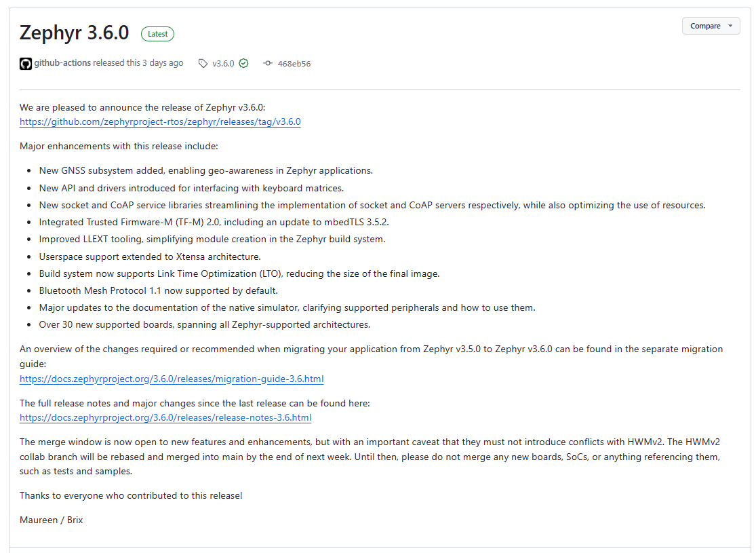Click 'New API and drivers introduced' bullet

click(191, 188)
